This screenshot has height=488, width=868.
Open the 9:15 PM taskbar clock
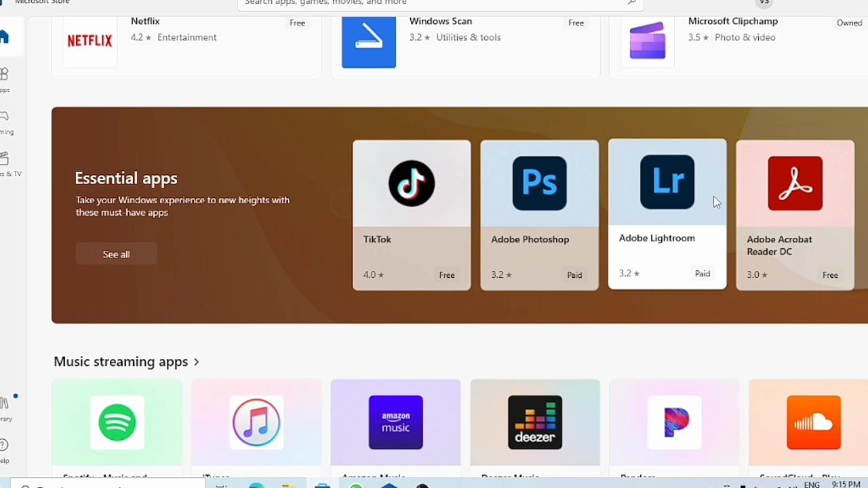coord(846,485)
